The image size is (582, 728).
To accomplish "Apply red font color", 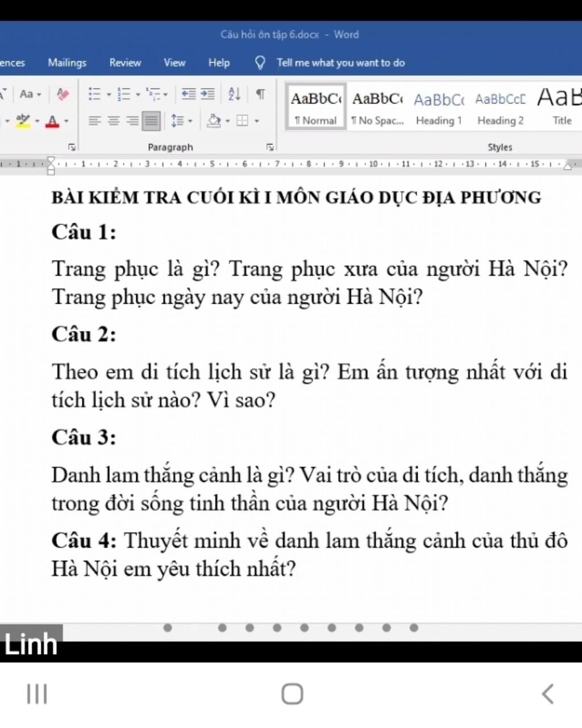I will coord(52,121).
